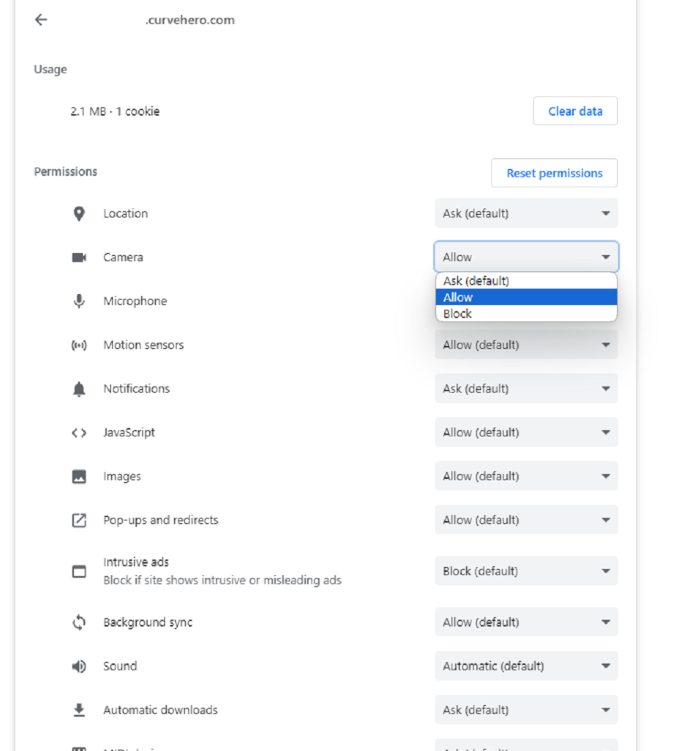Click the Automatic downloads label
The image size is (700, 751).
click(161, 710)
